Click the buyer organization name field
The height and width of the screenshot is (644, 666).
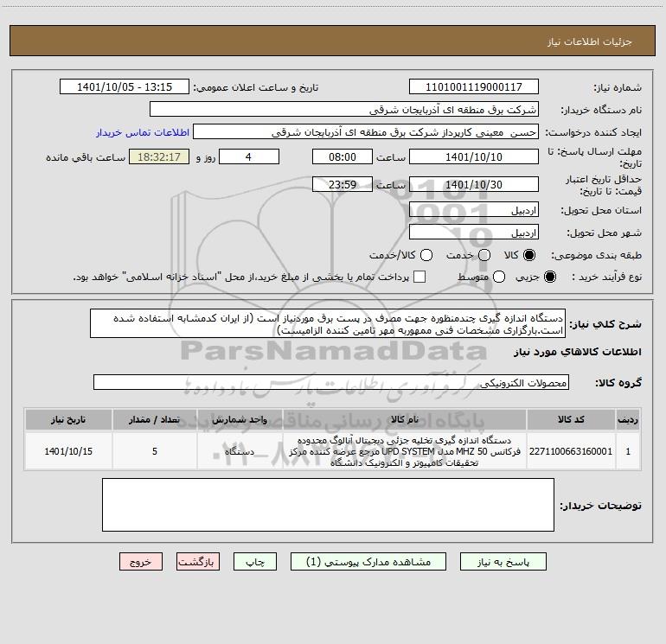point(344,110)
